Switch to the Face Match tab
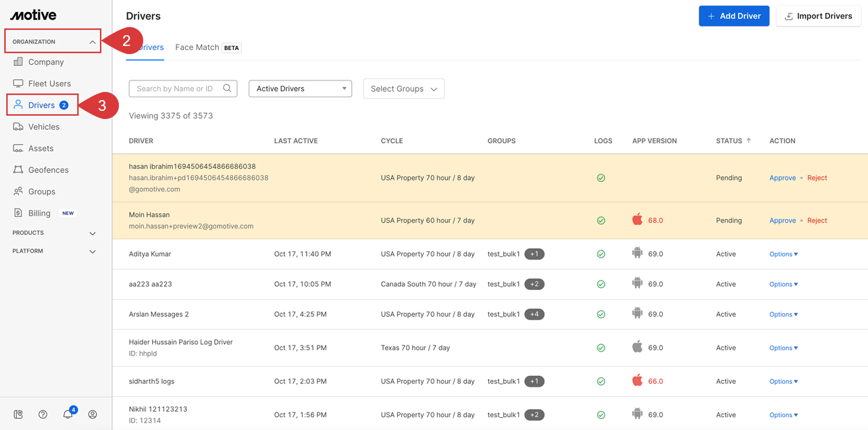 (x=207, y=47)
